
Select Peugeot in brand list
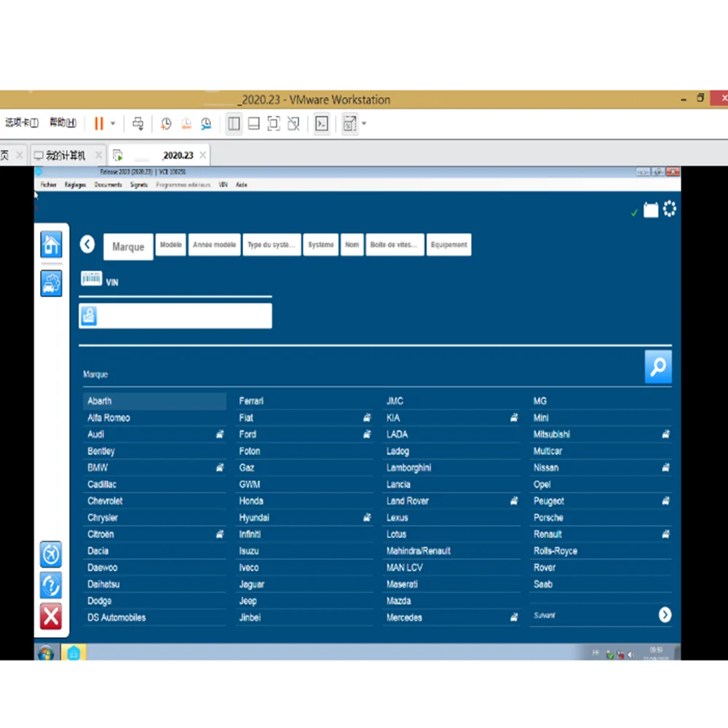pyautogui.click(x=601, y=501)
